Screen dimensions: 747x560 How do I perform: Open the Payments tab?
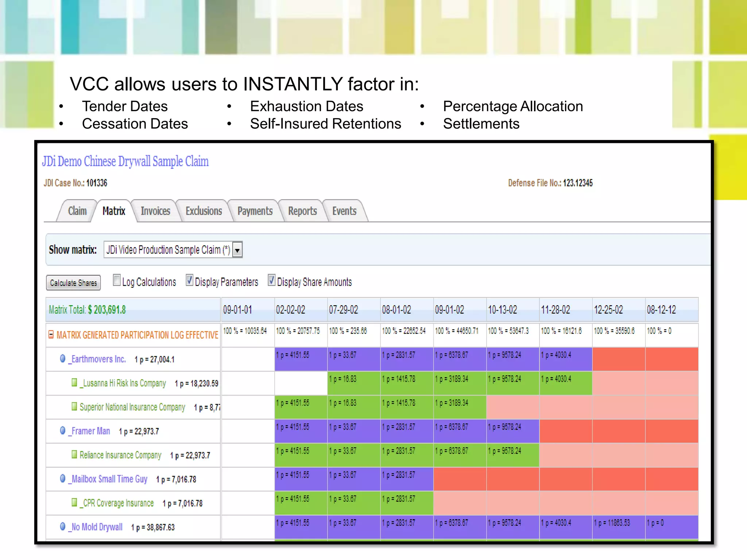click(x=255, y=211)
